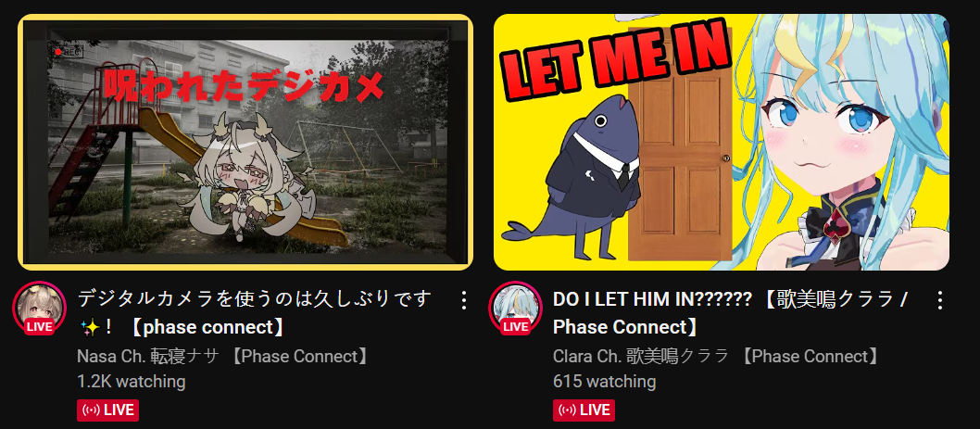The height and width of the screenshot is (429, 980).
Task: Open more options for Nasa Ch. video
Action: 463,300
